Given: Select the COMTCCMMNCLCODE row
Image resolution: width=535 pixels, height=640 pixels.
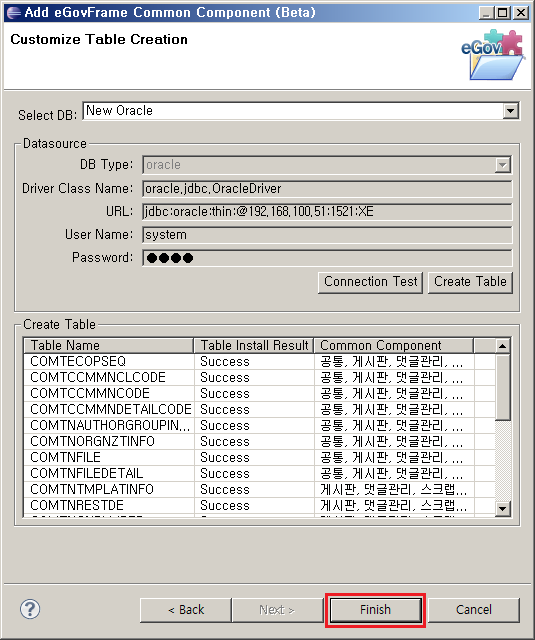Looking at the screenshot, I should [x=260, y=378].
